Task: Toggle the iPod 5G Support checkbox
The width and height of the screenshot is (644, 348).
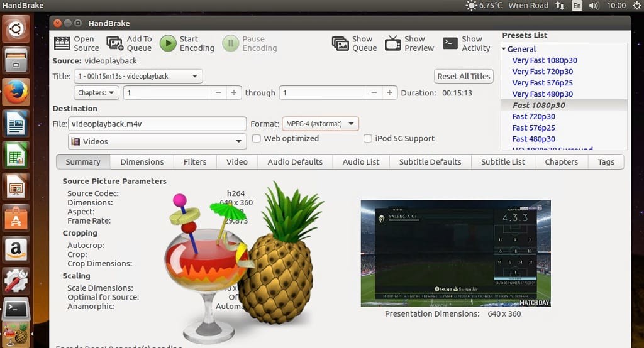Action: coord(369,139)
